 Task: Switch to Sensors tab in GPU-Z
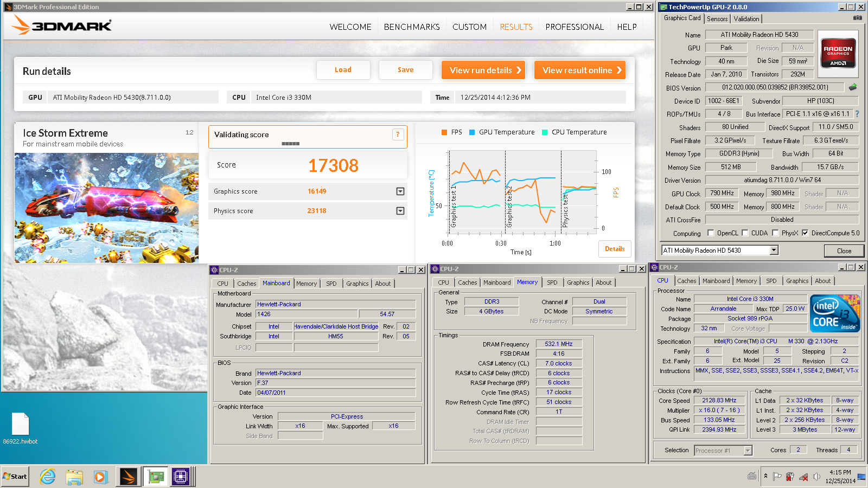717,19
